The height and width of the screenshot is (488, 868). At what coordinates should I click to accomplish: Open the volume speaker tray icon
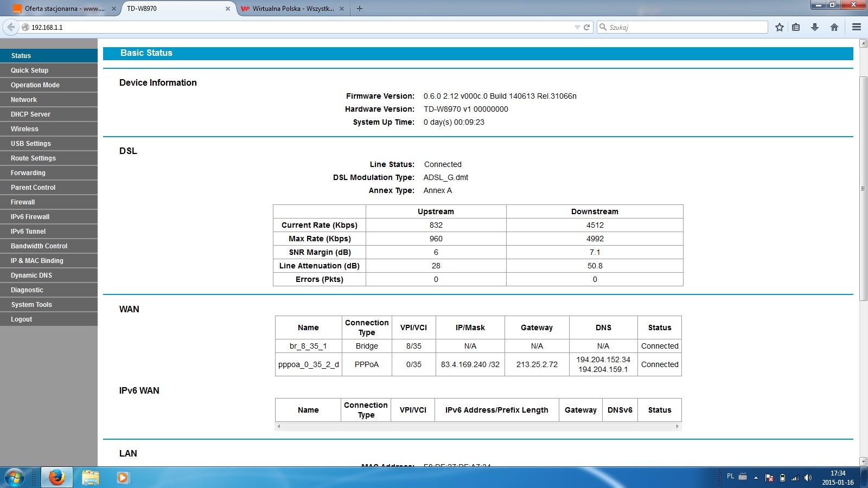pos(808,478)
